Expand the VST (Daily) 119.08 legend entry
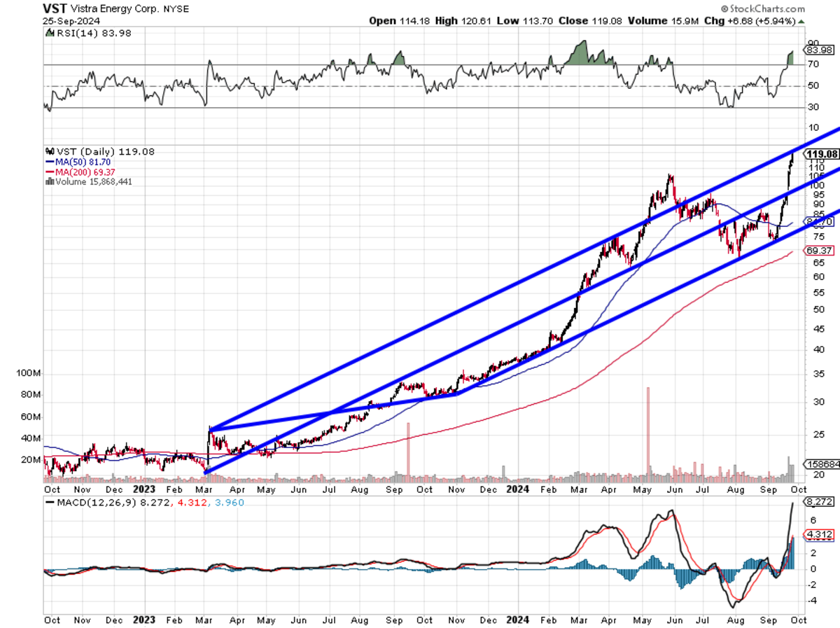840x628 pixels. click(x=104, y=151)
